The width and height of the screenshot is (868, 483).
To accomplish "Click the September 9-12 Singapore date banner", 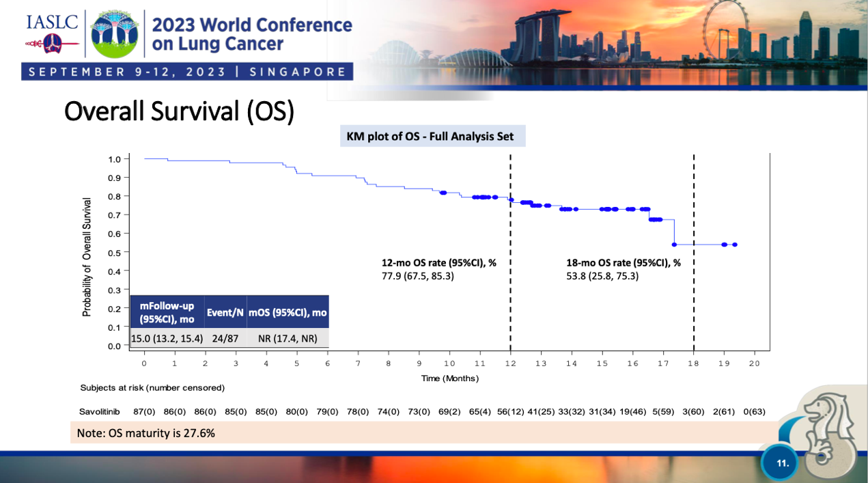I will pyautogui.click(x=186, y=72).
